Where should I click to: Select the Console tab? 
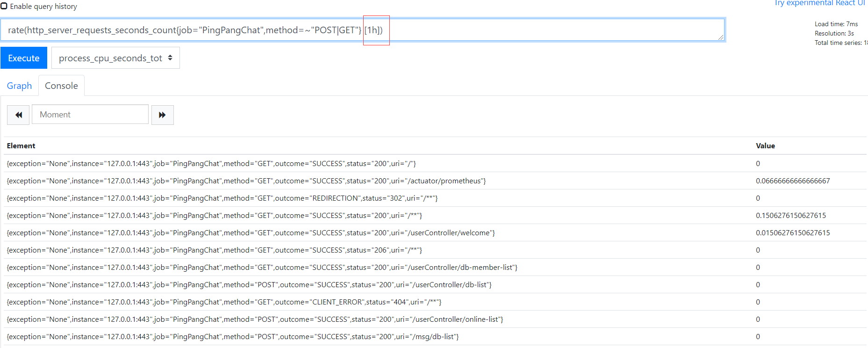point(61,86)
